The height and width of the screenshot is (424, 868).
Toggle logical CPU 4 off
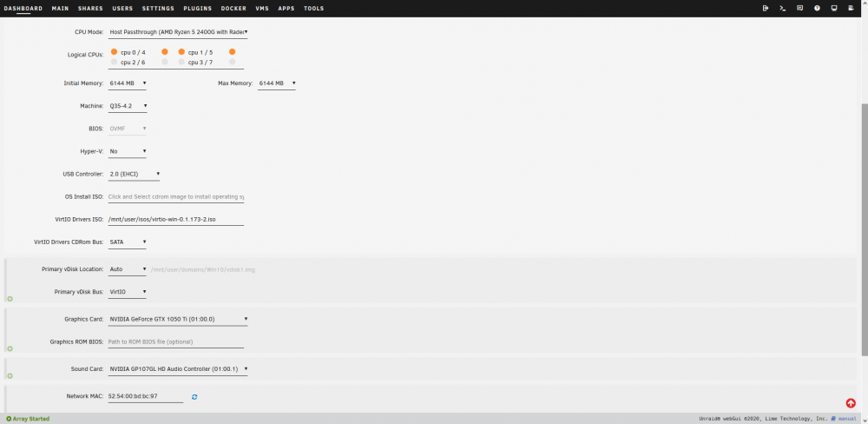pyautogui.click(x=165, y=51)
